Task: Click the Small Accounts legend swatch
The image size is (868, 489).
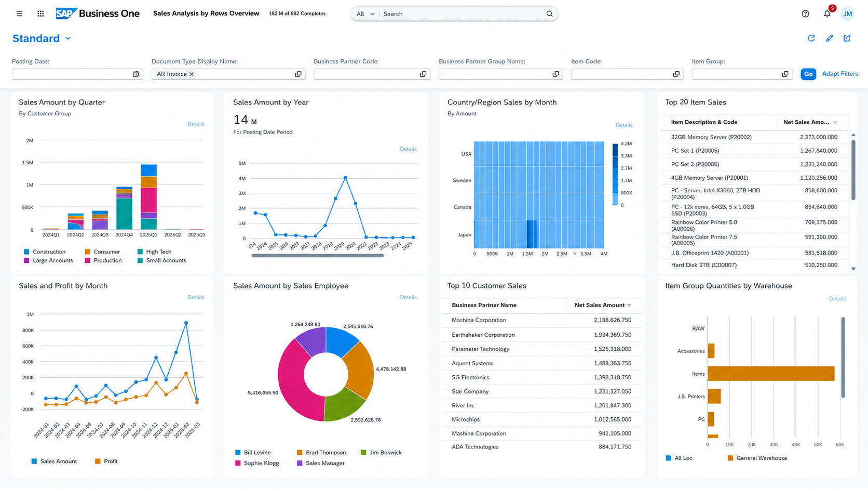Action: coord(140,261)
